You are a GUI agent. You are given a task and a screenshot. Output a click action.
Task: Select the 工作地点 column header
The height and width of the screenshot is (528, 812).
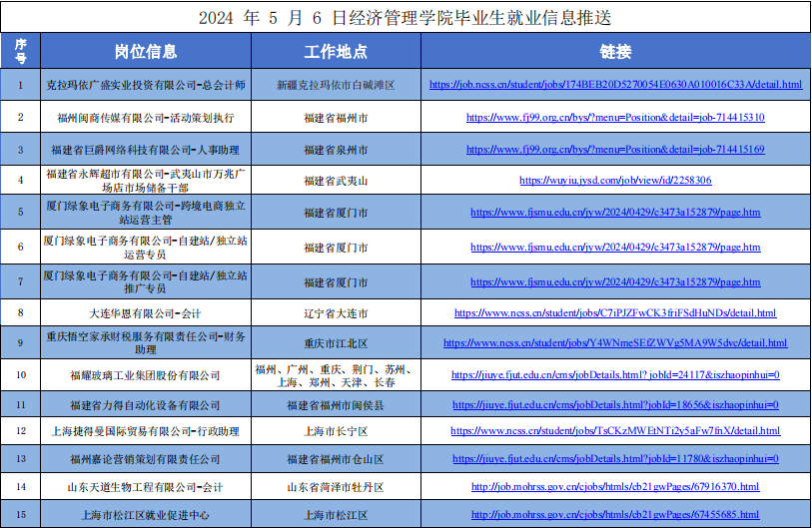click(x=336, y=52)
